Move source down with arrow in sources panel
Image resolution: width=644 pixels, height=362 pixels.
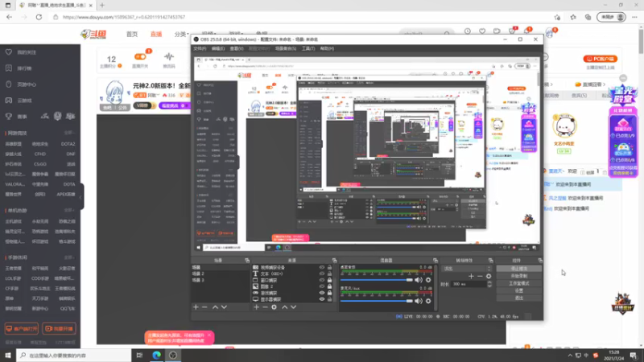point(293,307)
